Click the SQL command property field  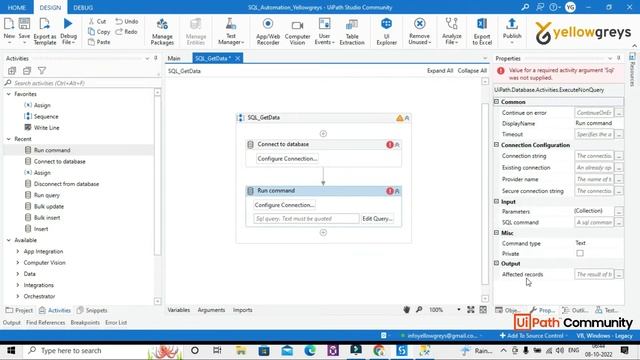tap(594, 222)
